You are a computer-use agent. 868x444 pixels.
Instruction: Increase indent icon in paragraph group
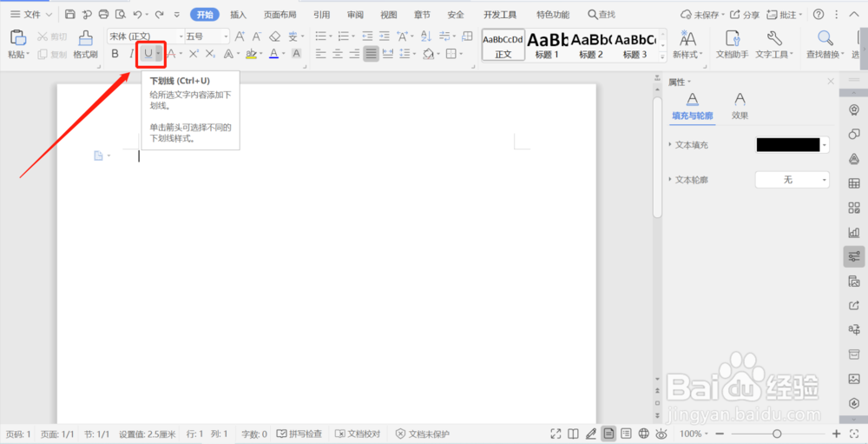385,36
